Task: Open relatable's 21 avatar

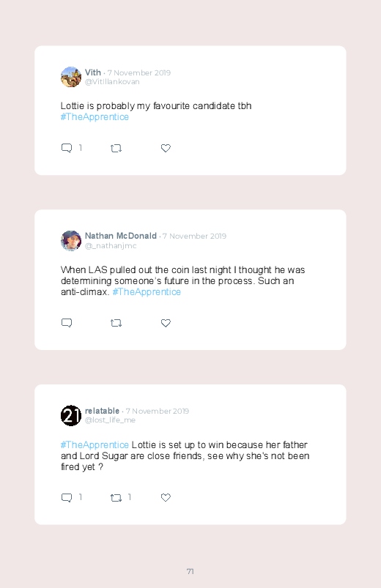Action: click(x=71, y=415)
